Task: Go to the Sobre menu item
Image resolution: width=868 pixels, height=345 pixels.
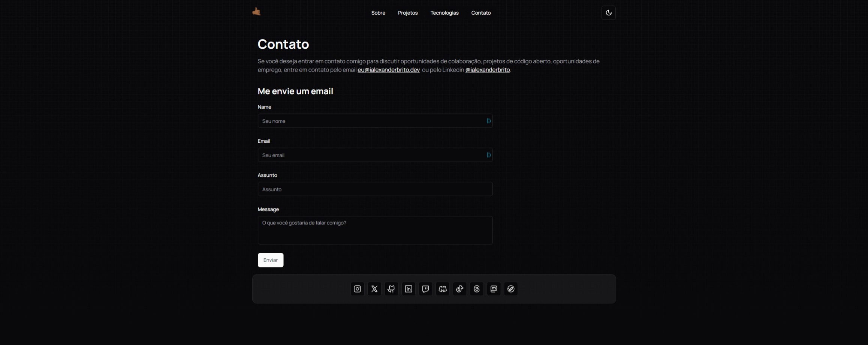Action: point(378,13)
